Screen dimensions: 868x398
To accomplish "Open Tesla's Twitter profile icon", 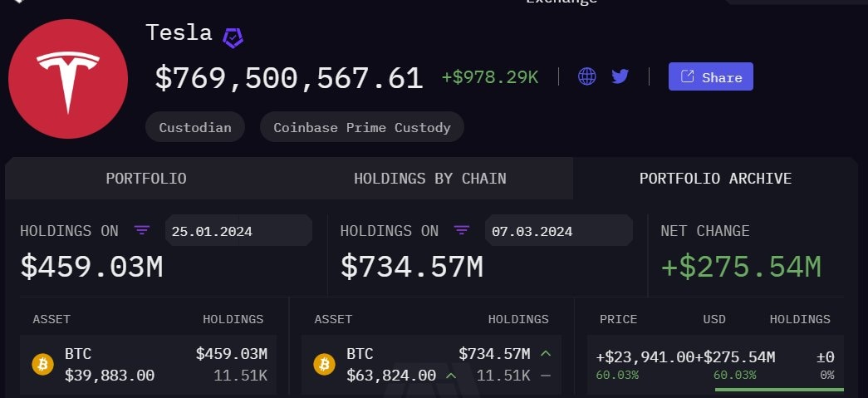I will (620, 76).
